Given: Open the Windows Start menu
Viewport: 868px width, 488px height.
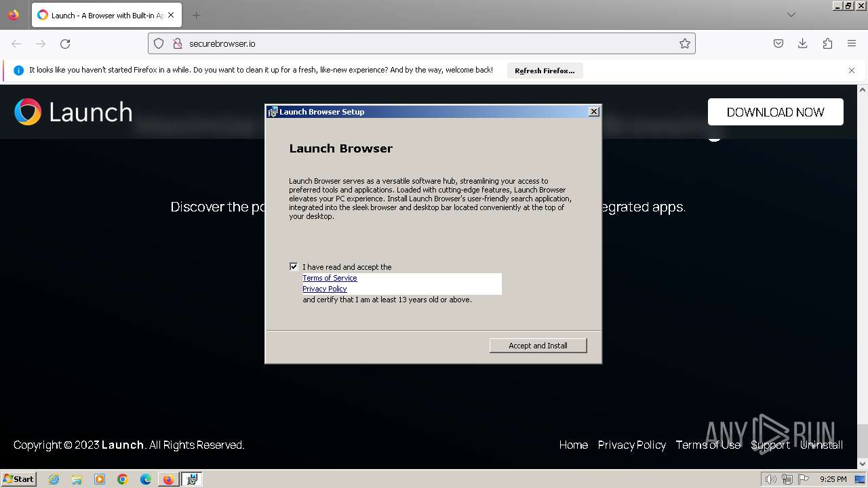Looking at the screenshot, I should (x=19, y=479).
